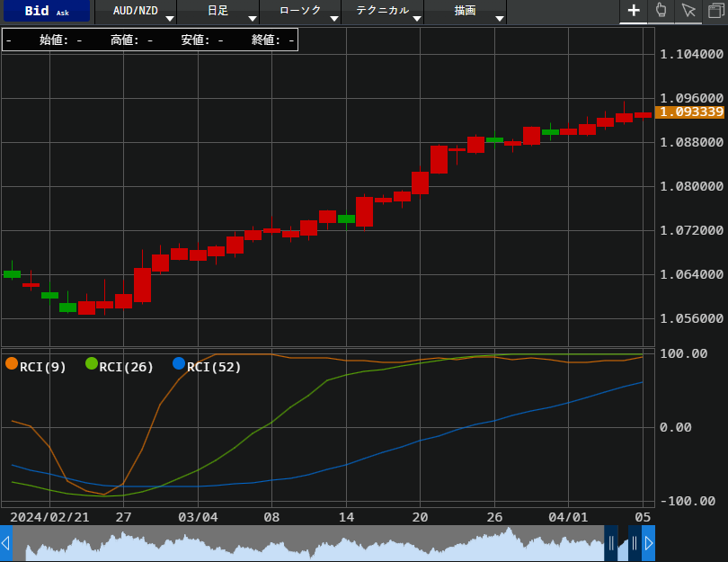Image resolution: width=728 pixels, height=562 pixels.
Task: Click the RCI 0.00 scale label
Action: [676, 427]
